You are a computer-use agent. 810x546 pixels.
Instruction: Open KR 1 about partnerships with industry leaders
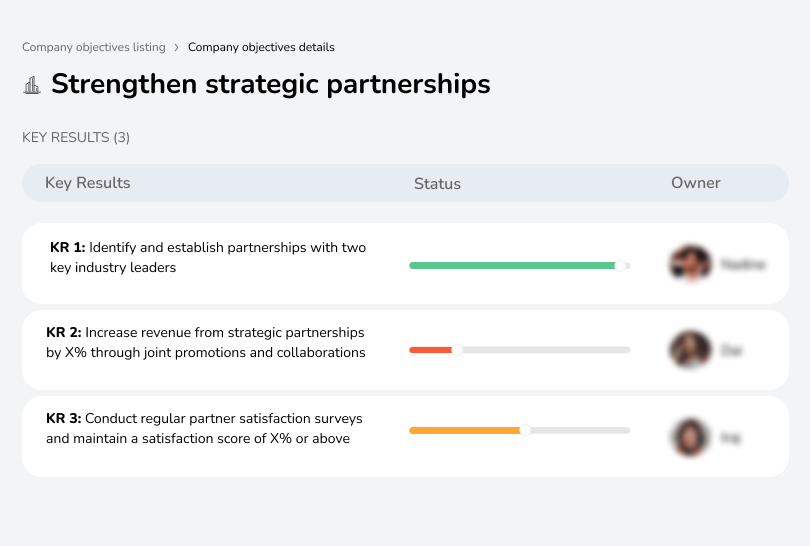coord(208,257)
